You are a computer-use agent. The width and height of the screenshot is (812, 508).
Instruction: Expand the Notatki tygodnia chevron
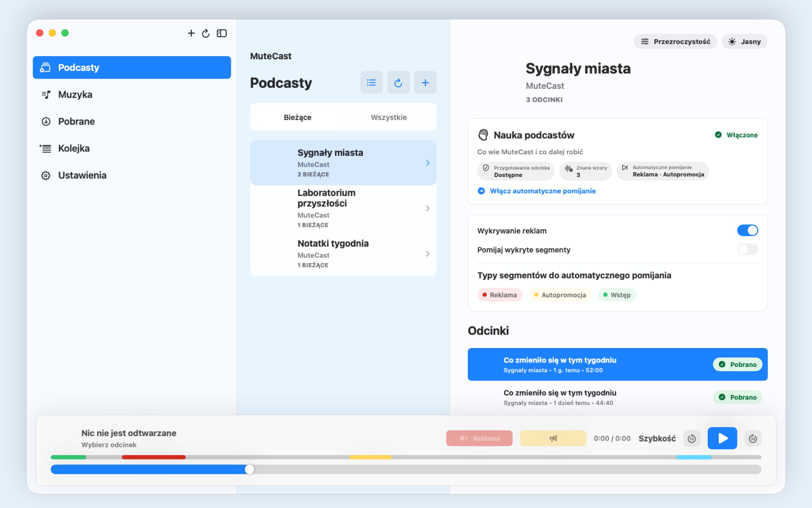(428, 254)
